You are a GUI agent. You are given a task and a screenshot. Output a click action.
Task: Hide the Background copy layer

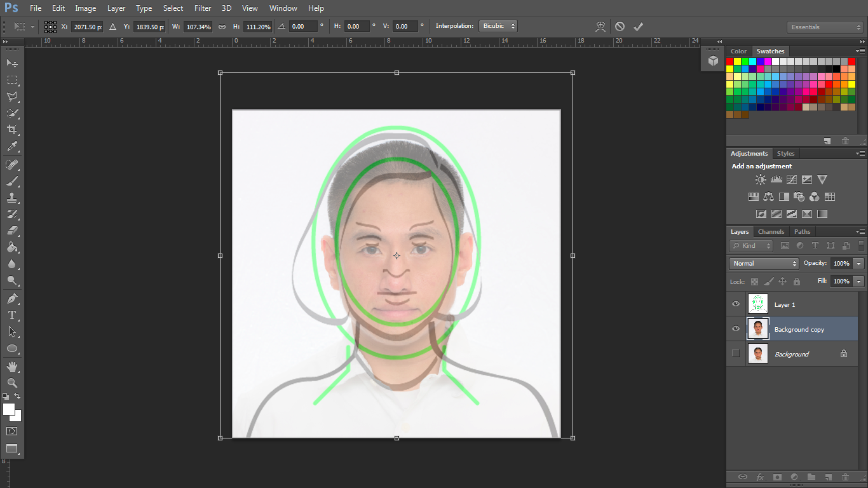click(735, 329)
